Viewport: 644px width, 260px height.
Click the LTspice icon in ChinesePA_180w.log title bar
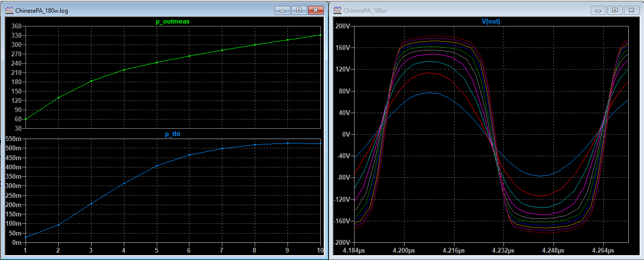pyautogui.click(x=10, y=10)
